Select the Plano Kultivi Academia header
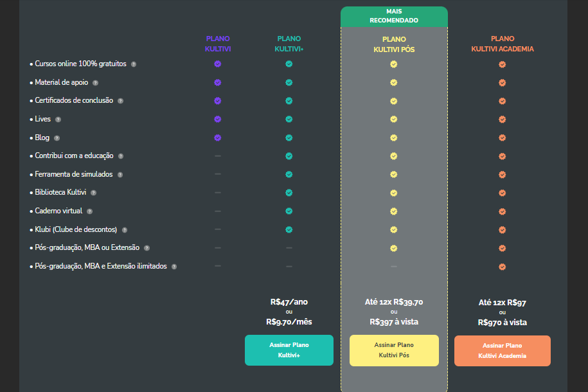Image resolution: width=588 pixels, height=392 pixels. tap(503, 44)
